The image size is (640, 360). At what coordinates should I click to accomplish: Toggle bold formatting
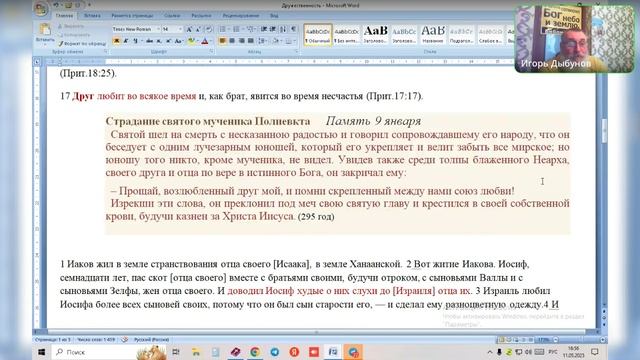[116, 41]
